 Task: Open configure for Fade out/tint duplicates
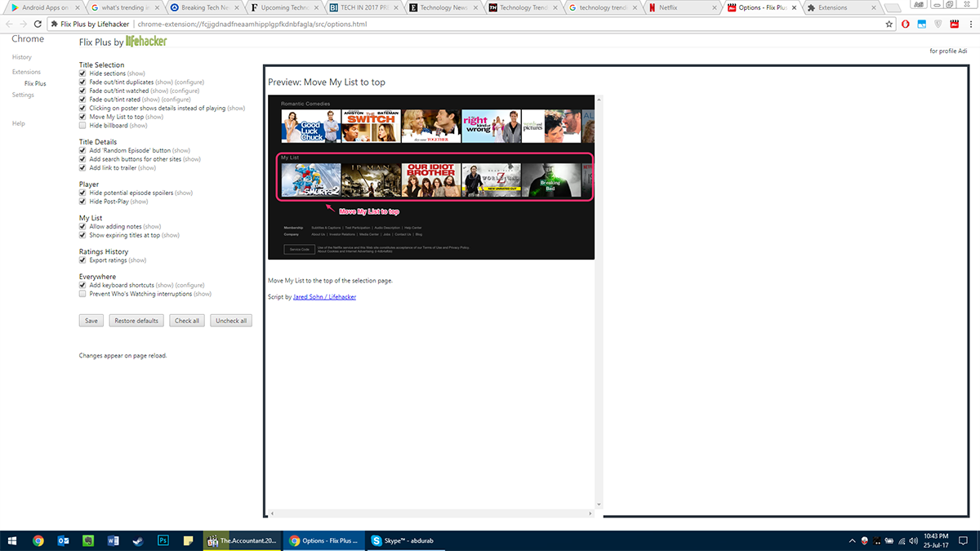click(189, 82)
